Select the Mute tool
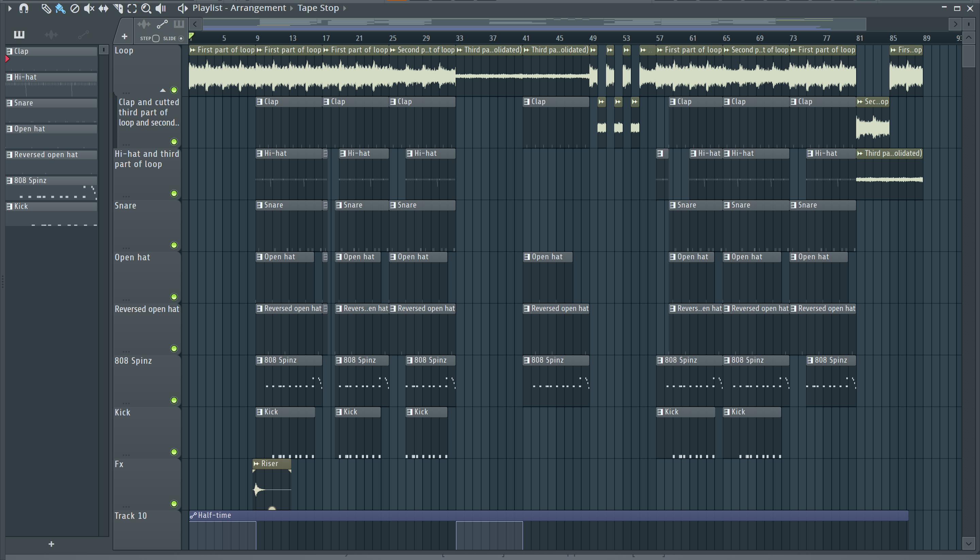This screenshot has height=560, width=980. (89, 8)
